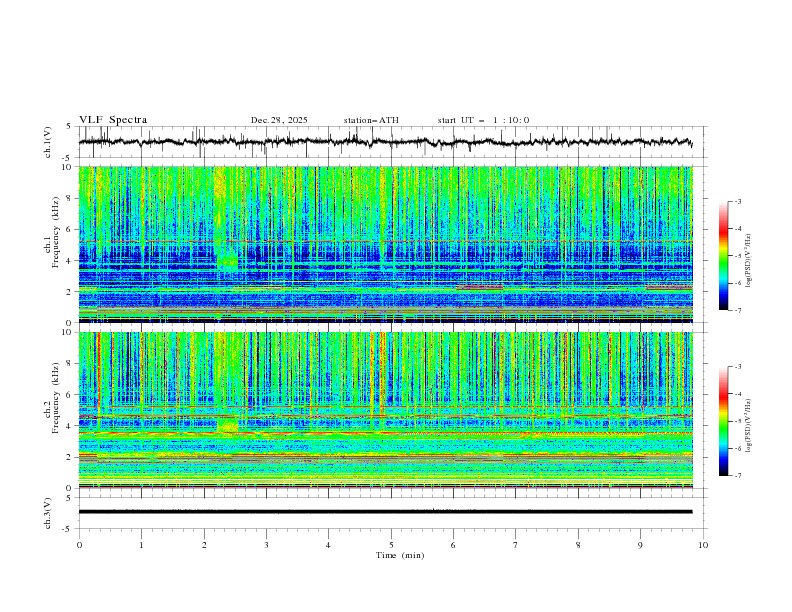Click ch.2 colorbar 'log(PSD)(V²/Hz)' label

748,425
